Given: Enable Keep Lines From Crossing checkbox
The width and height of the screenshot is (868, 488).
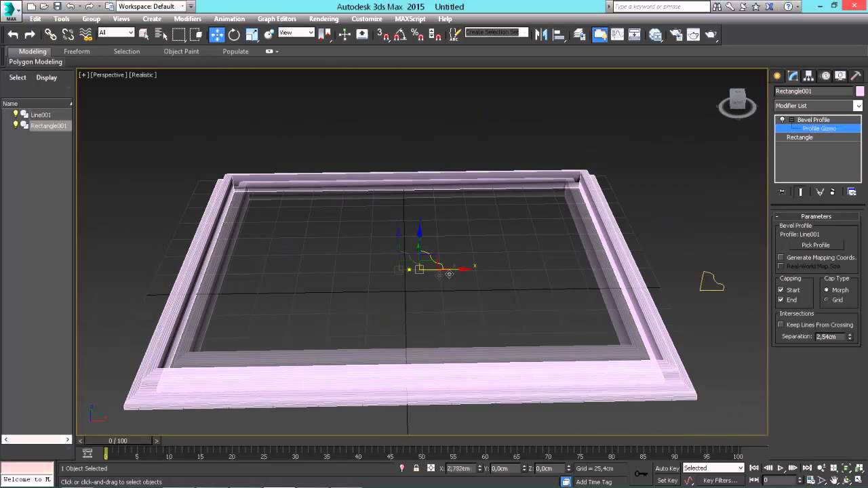Looking at the screenshot, I should click(x=781, y=325).
